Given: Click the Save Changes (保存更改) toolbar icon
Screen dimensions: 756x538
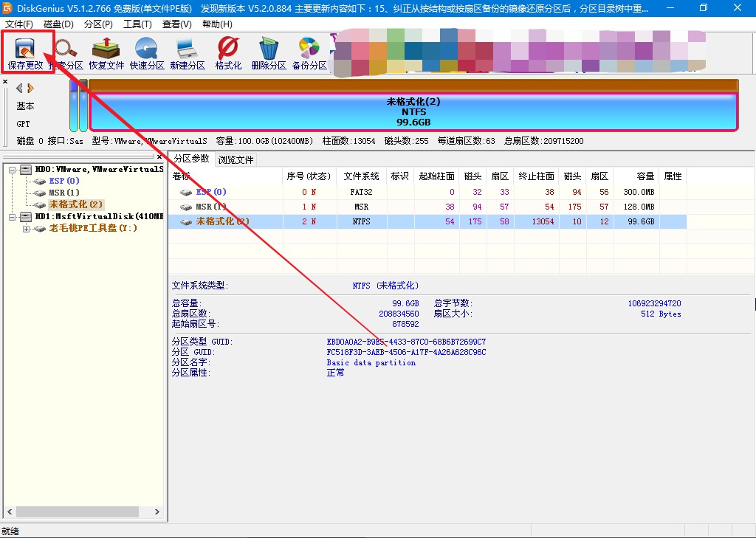Looking at the screenshot, I should click(25, 54).
